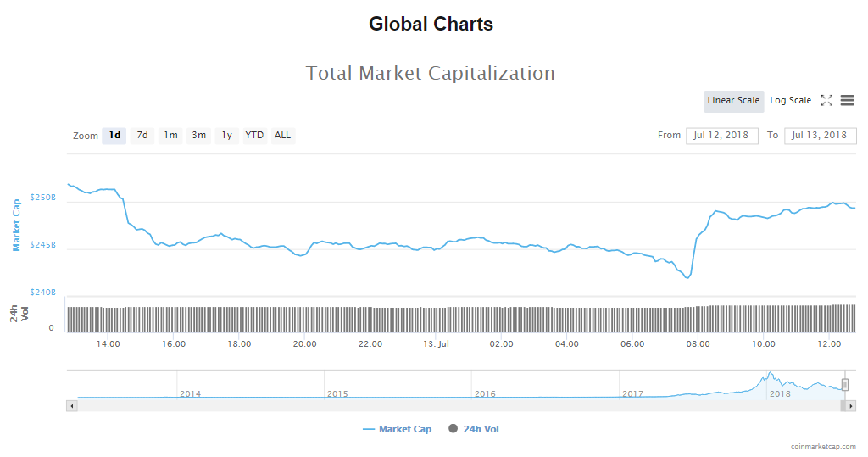Open the chart hamburger context menu
This screenshot has height=457, width=868.
tap(848, 101)
